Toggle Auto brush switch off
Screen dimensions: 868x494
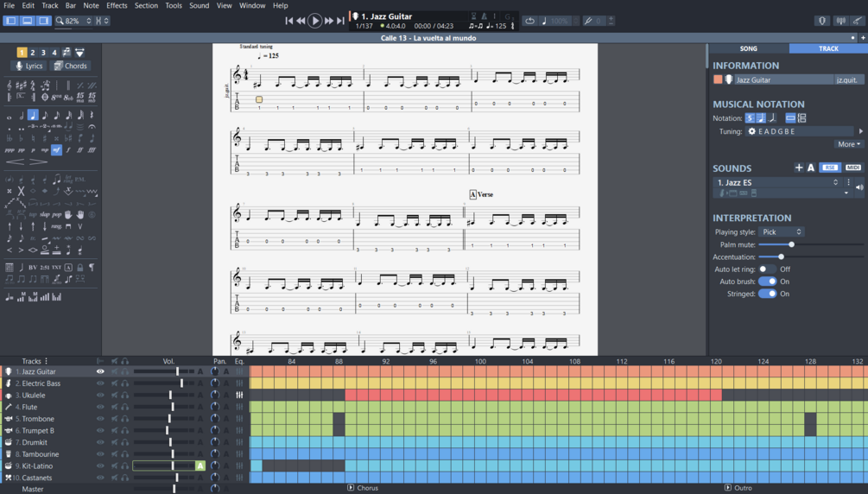[x=767, y=282]
